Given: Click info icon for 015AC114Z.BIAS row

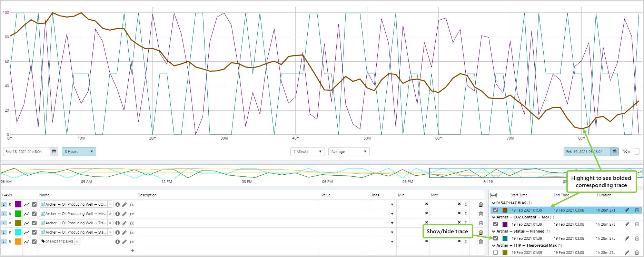Looking at the screenshot, I should pos(117,241).
